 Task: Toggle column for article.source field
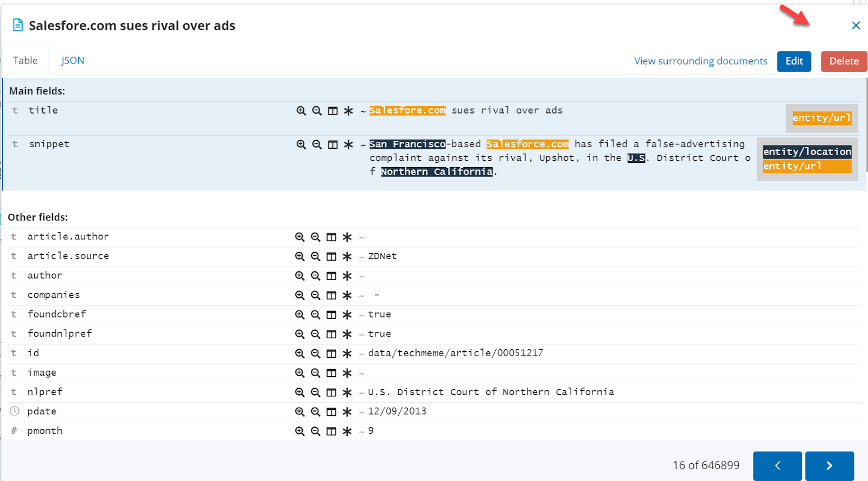point(331,256)
